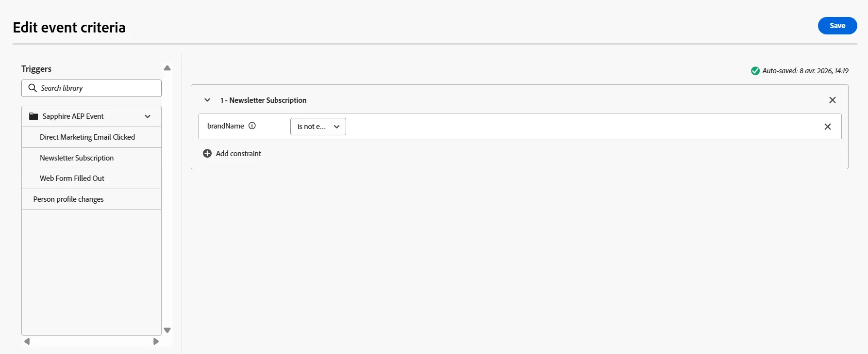This screenshot has height=354, width=868.
Task: Click the Save button
Action: (837, 26)
